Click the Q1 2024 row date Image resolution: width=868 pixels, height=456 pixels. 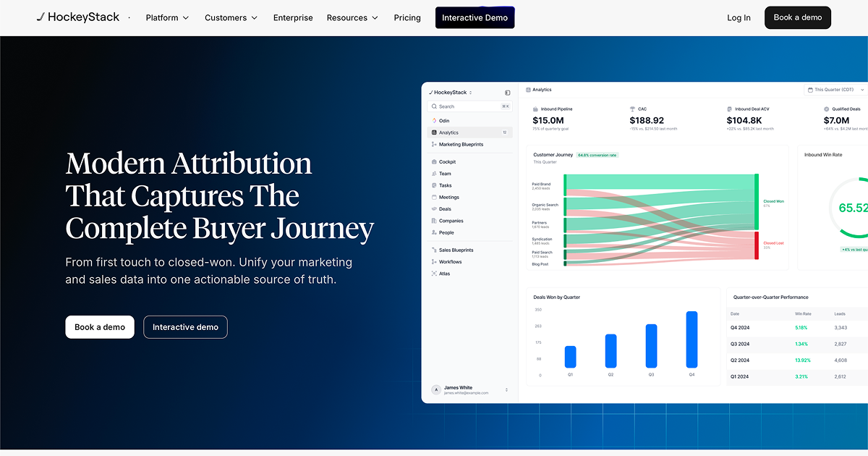tap(740, 376)
